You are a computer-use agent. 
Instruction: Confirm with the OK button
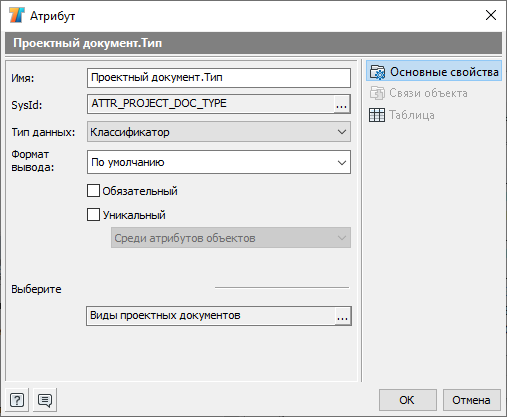click(408, 400)
